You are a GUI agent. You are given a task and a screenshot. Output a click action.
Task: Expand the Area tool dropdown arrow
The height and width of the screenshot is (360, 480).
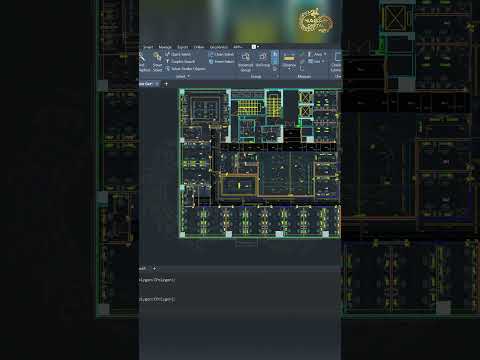(x=325, y=54)
